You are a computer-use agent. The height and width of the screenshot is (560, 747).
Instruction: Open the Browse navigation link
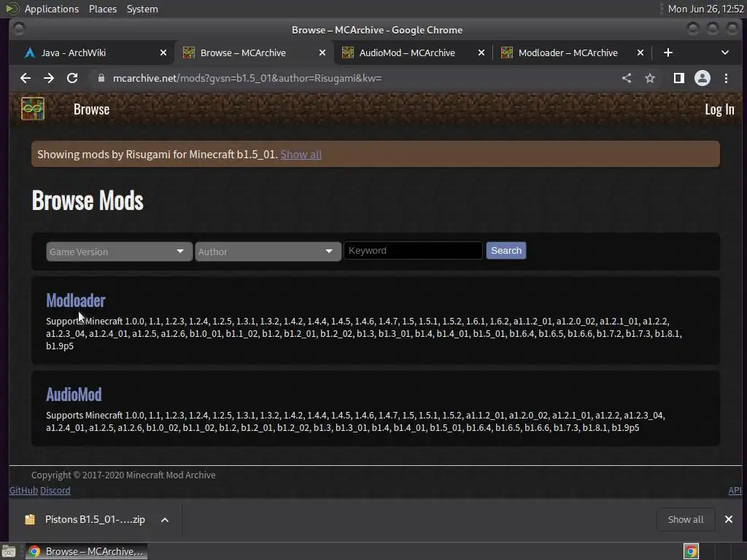91,109
